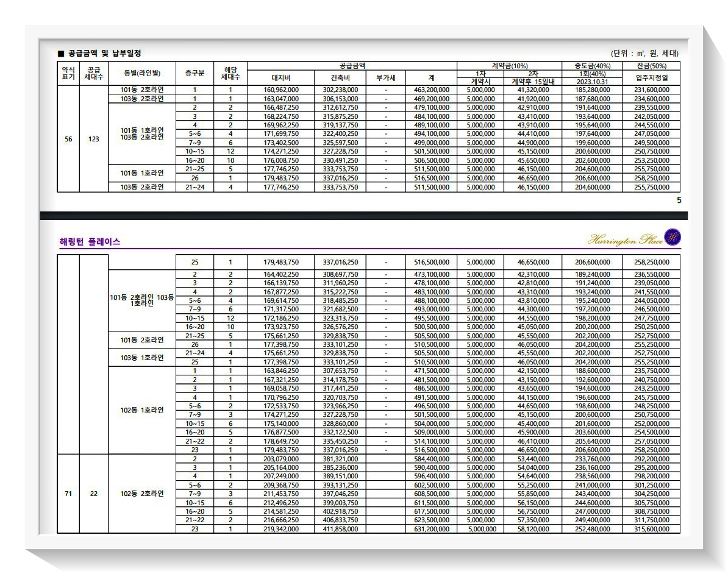Click total '602,500,000'
Viewport: 728px width, 574px height.
[x=431, y=486]
